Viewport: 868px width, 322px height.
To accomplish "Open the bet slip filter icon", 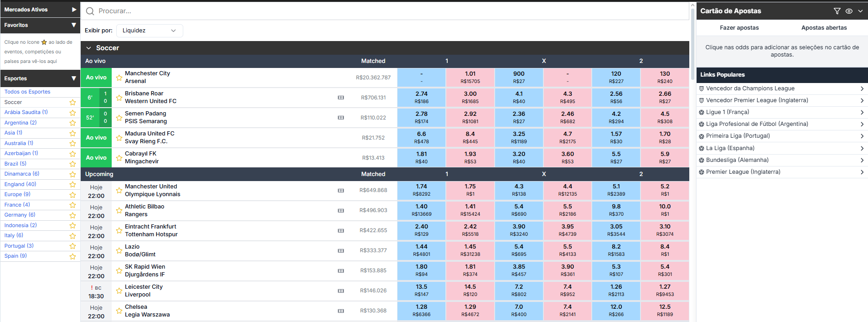I will [x=837, y=11].
